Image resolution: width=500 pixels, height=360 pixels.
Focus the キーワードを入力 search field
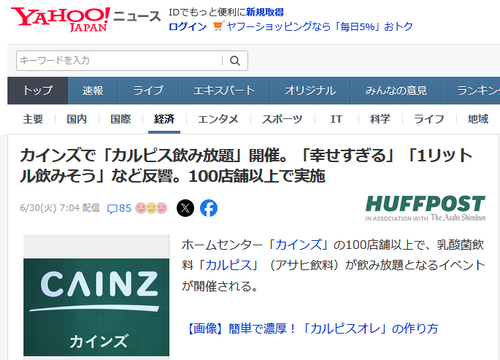click(119, 61)
